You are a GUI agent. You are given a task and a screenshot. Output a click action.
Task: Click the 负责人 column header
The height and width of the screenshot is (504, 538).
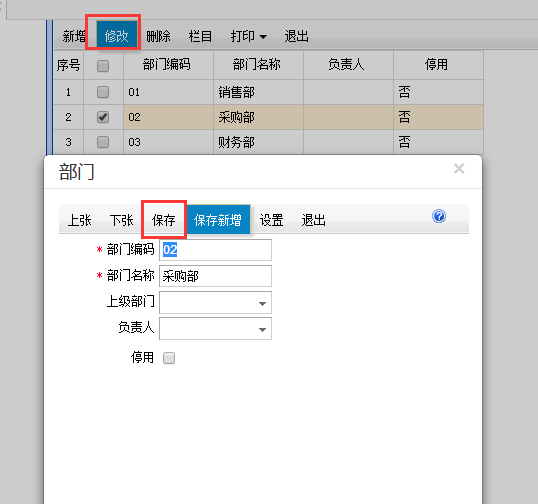(x=348, y=65)
